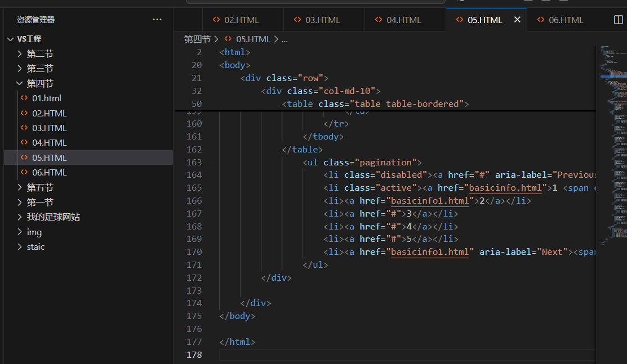Close the 05.HTML tab
The height and width of the screenshot is (364, 627).
tap(517, 20)
